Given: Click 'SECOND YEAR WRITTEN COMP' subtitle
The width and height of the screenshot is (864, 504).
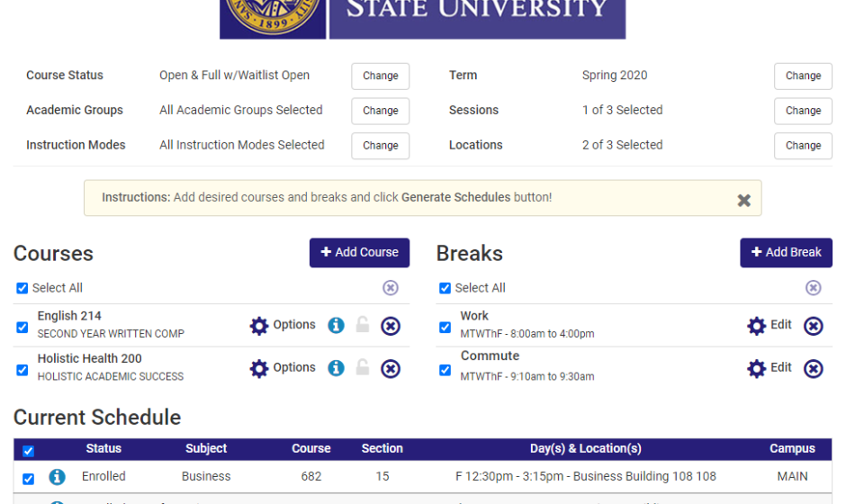Looking at the screenshot, I should (x=111, y=334).
